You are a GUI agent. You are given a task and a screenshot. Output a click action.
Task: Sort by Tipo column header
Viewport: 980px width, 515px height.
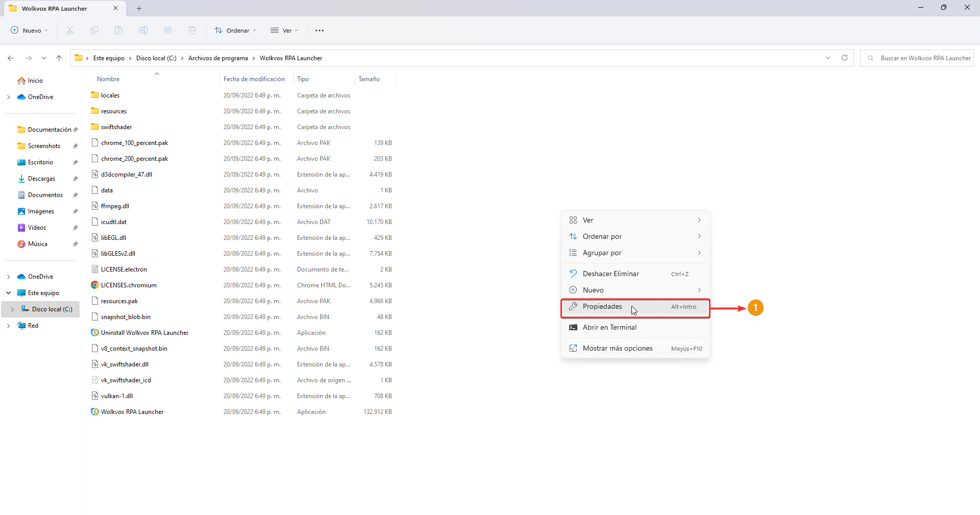click(x=303, y=79)
